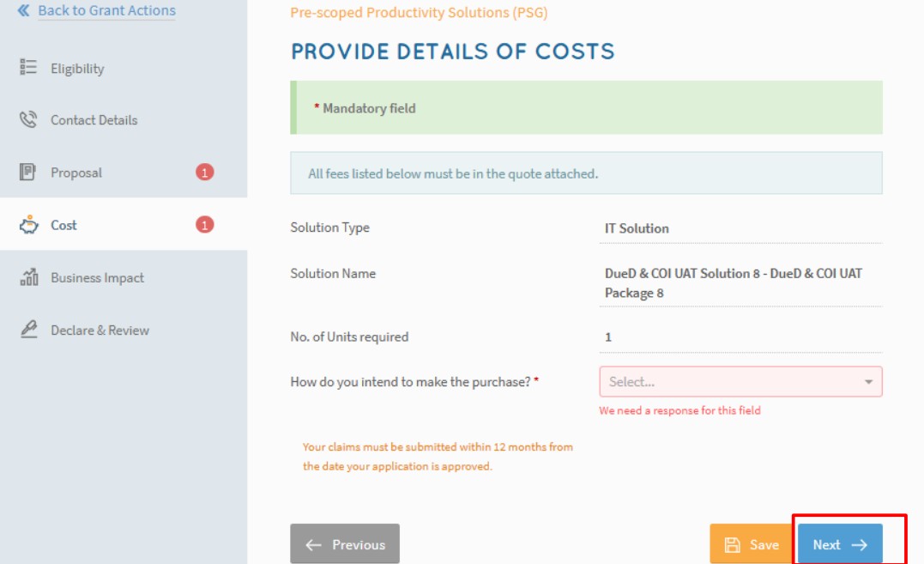Click the Business Impact chart icon
Viewport: 924px width, 564px height.
pos(28,277)
